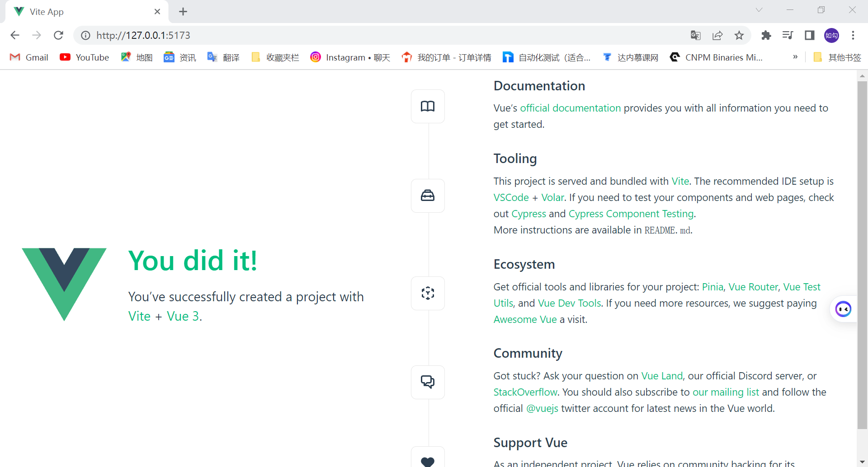The image size is (868, 467).
Task: Open YouTube bookmark
Action: pos(85,57)
